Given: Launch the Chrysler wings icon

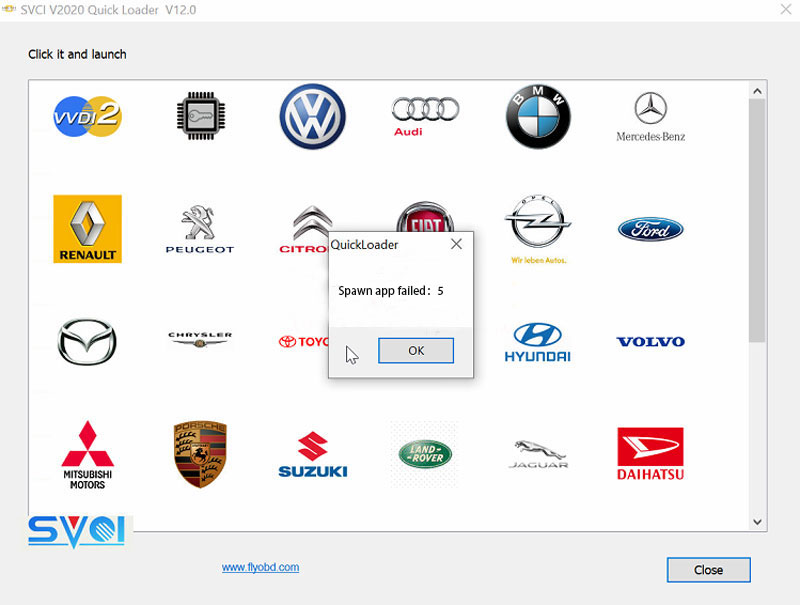Looking at the screenshot, I should coord(200,339).
